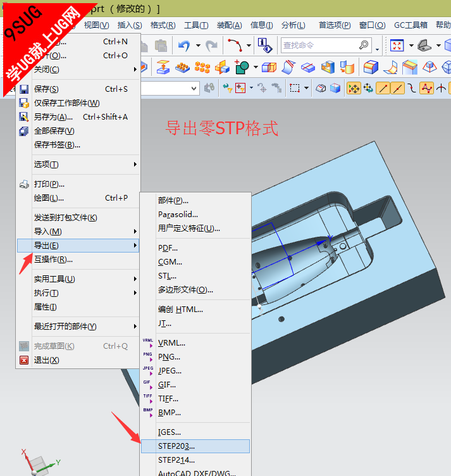Open the curve tool dropdown arrow
Image resolution: width=451 pixels, height=476 pixels.
coord(249,46)
